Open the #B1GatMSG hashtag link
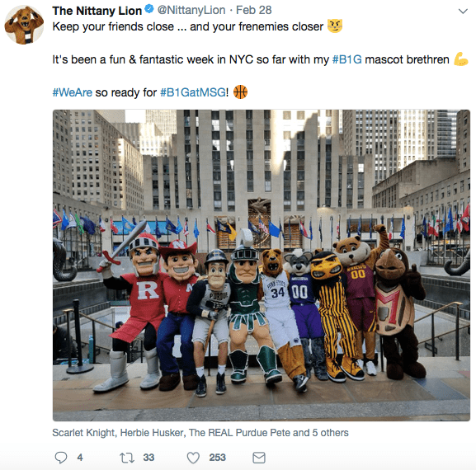476x470 pixels. pyautogui.click(x=193, y=92)
